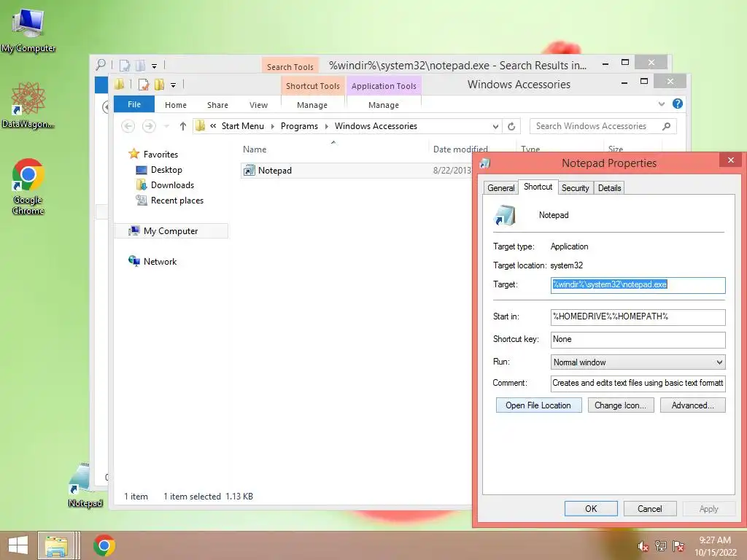Click the Notepad shortcut file icon
Screen dimensions: 747x560
pos(249,171)
